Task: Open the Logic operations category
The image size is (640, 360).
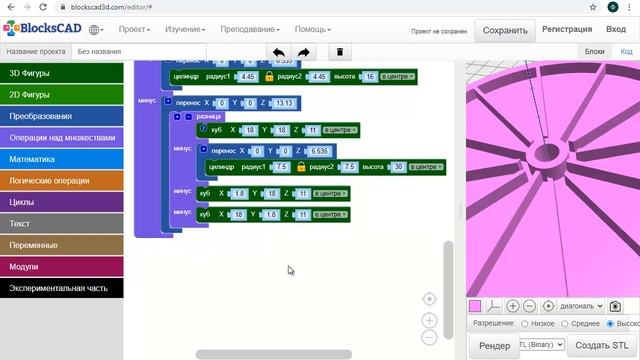Action: click(62, 180)
